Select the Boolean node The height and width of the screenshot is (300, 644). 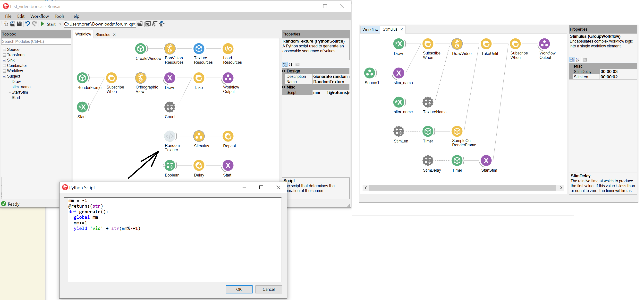(x=169, y=165)
